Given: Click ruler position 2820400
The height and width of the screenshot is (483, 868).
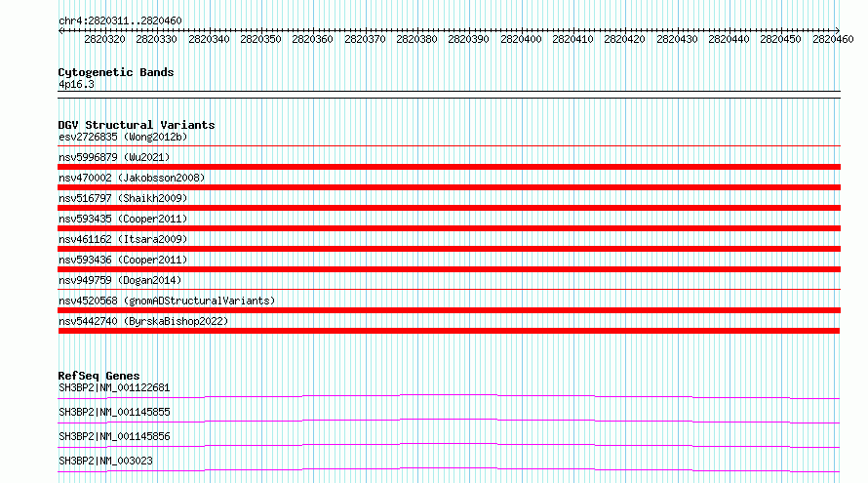Looking at the screenshot, I should click(521, 39).
